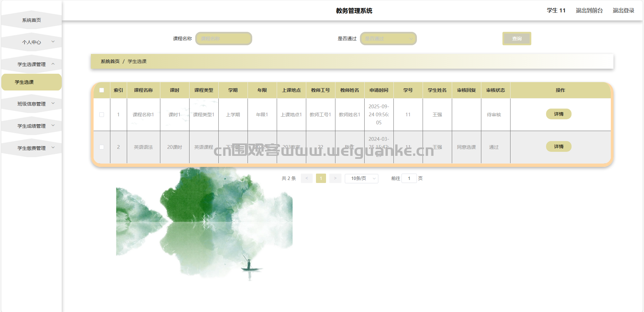Click the 共 2 条 total count text

pos(289,178)
